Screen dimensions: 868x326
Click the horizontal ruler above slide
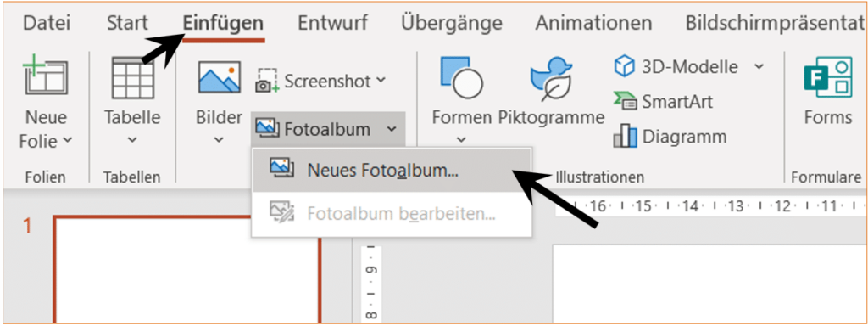[711, 207]
